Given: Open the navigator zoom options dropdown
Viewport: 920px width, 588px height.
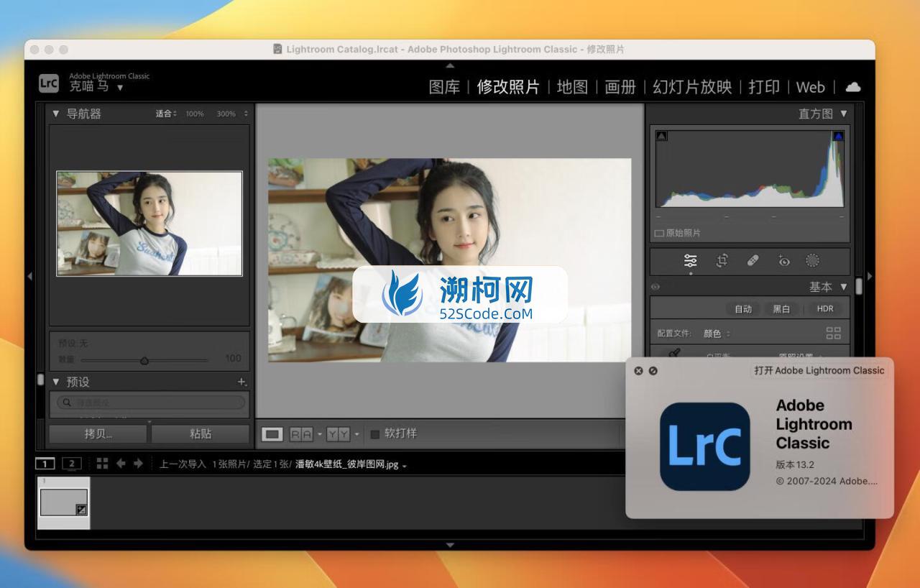Looking at the screenshot, I should [x=246, y=114].
